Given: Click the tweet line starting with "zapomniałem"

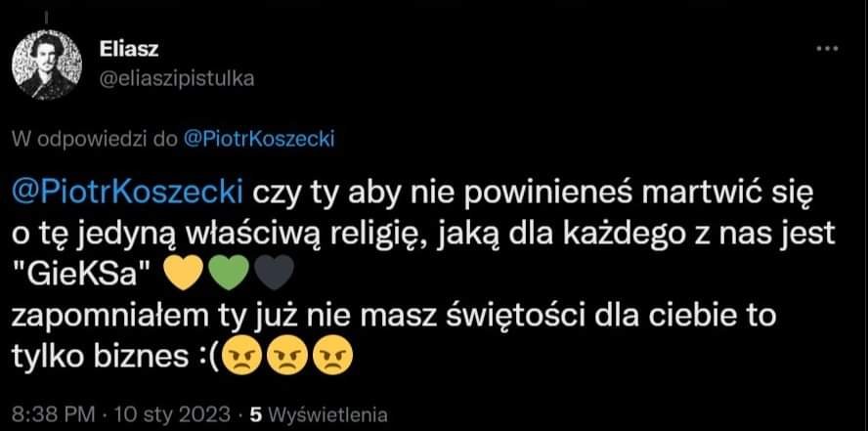Looking at the screenshot, I should coord(394,318).
